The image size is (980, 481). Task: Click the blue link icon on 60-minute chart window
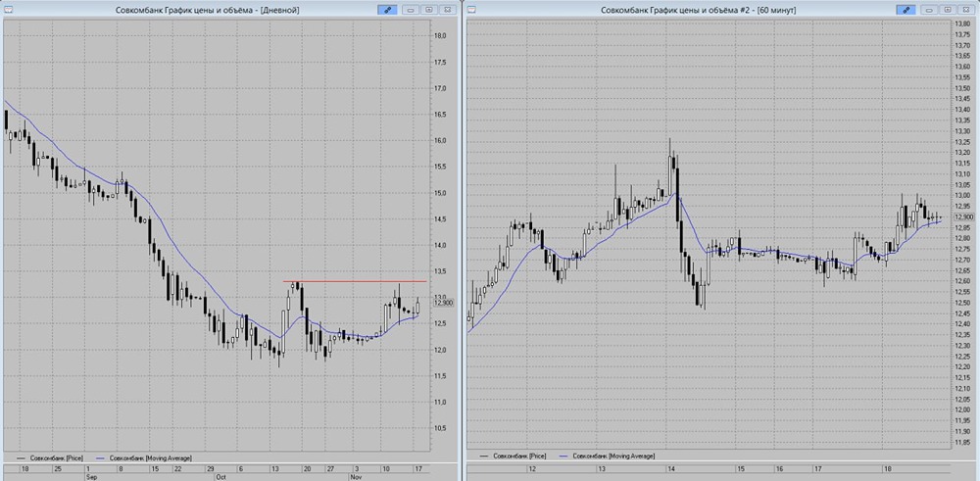(906, 10)
